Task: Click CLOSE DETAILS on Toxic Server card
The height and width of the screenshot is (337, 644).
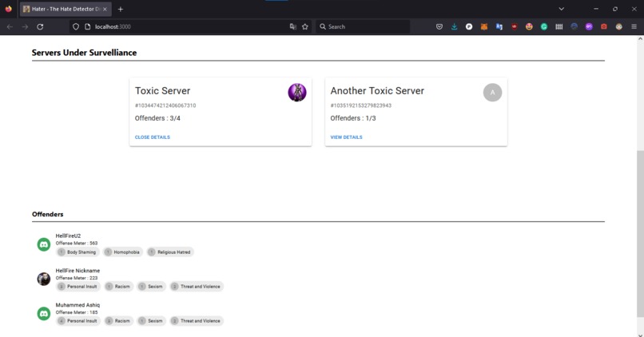Action: click(x=153, y=137)
